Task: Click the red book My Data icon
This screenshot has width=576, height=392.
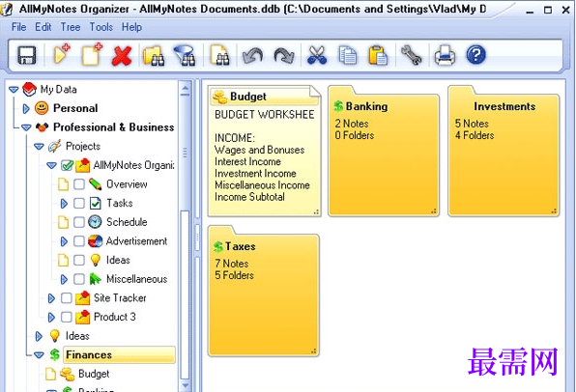Action: [29, 89]
